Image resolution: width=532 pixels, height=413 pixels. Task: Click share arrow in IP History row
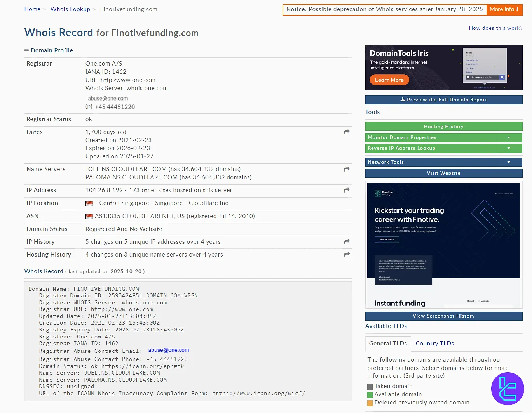point(347,242)
